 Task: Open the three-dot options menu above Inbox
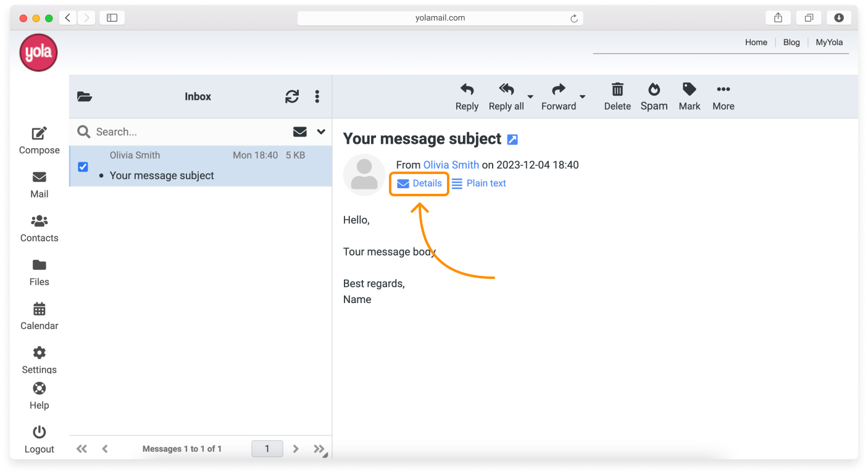[317, 96]
